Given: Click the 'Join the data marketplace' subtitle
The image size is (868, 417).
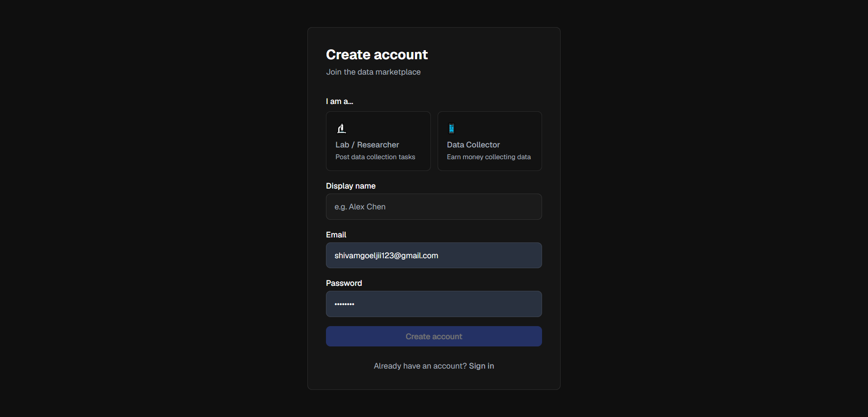Looking at the screenshot, I should (x=373, y=72).
